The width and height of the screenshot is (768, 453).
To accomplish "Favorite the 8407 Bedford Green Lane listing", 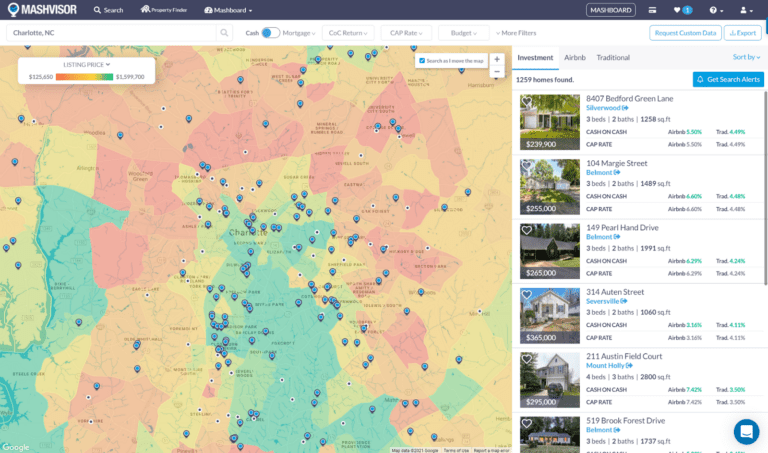I will 527,102.
